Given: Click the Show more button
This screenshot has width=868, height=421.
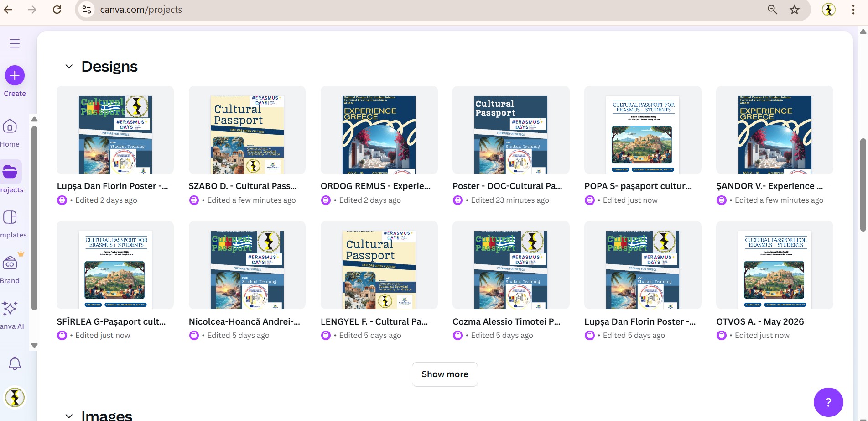Looking at the screenshot, I should coord(445,374).
